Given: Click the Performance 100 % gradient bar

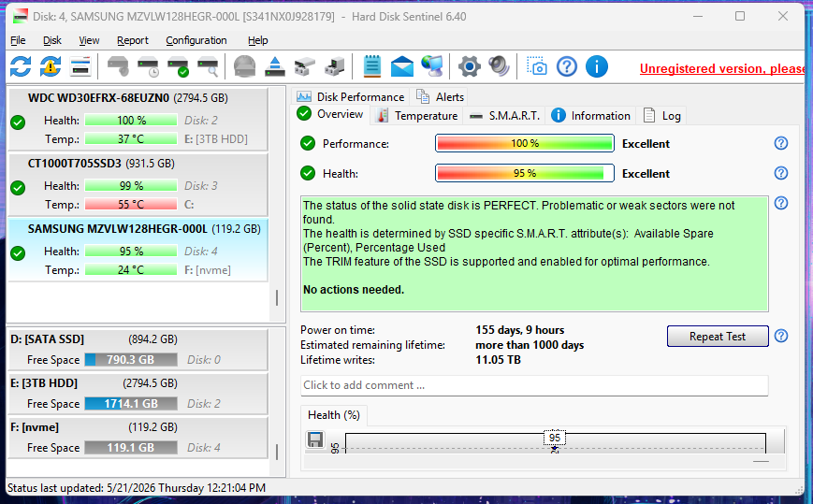Looking at the screenshot, I should click(x=525, y=143).
